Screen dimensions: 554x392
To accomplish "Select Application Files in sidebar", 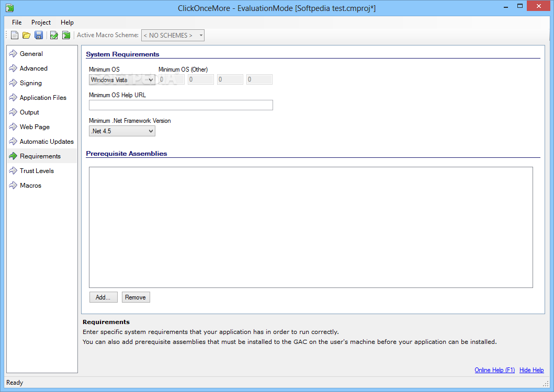I will tap(42, 97).
